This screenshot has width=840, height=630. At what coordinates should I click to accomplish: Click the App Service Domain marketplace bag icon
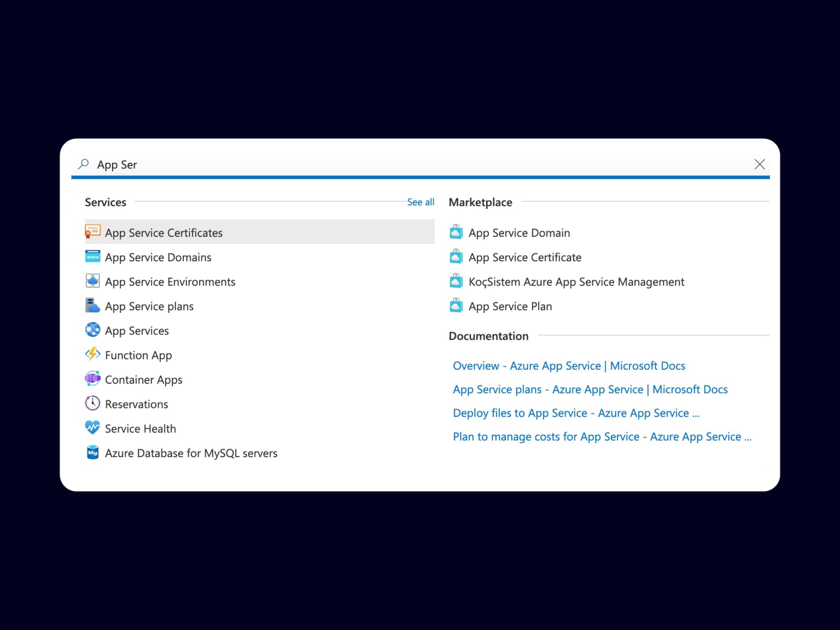[x=456, y=232]
